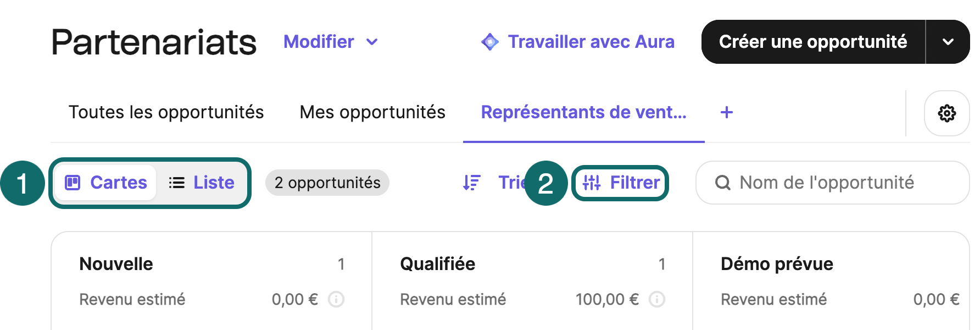Click the Aura diamond icon

point(490,41)
